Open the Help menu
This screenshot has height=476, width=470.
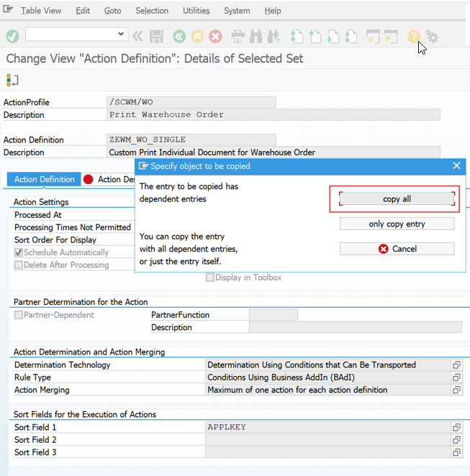273,11
